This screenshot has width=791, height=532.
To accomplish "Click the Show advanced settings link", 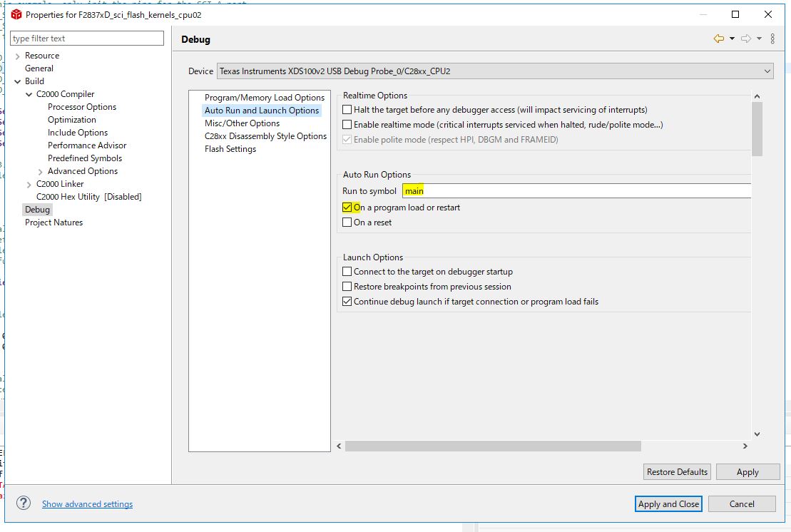I will [87, 503].
